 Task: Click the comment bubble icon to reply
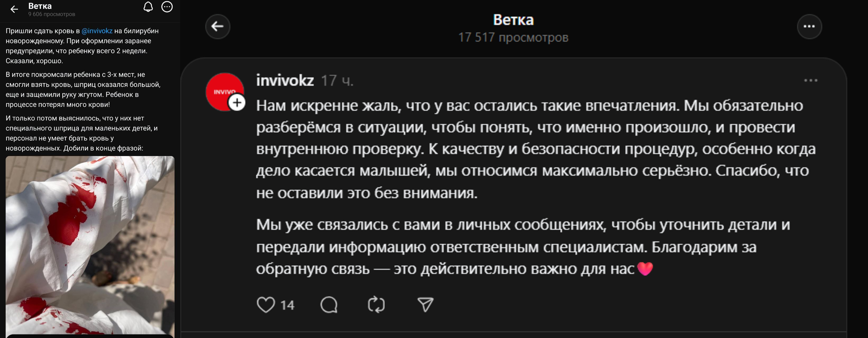coord(329,305)
